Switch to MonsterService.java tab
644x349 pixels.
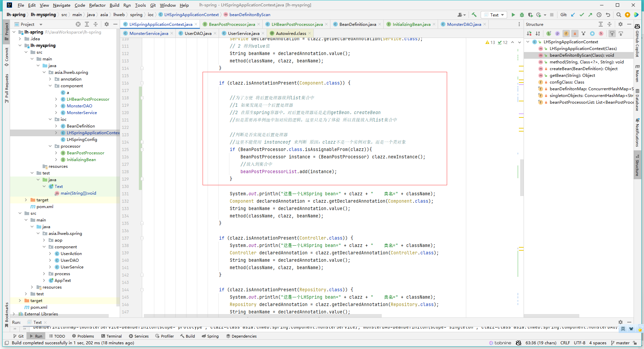149,33
